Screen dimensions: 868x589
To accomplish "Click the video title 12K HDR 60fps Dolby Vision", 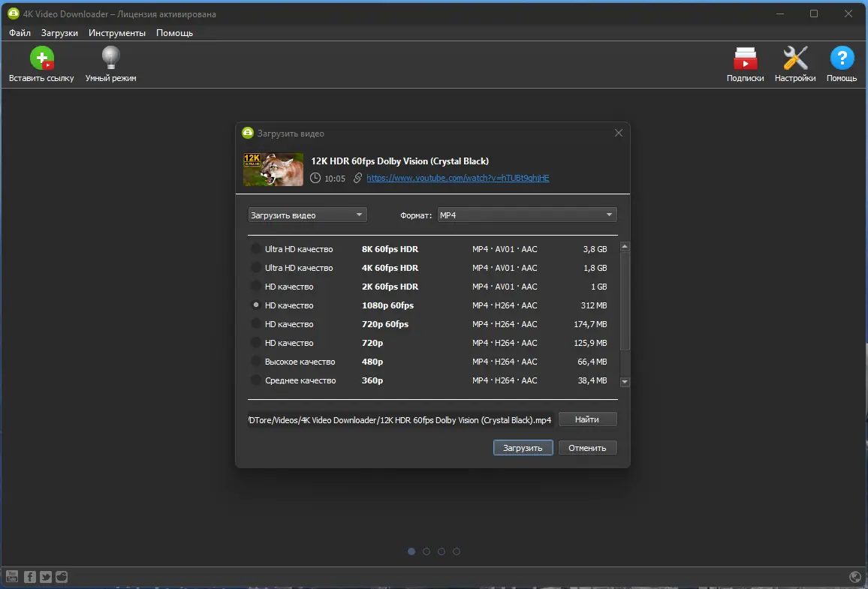I will click(x=399, y=161).
